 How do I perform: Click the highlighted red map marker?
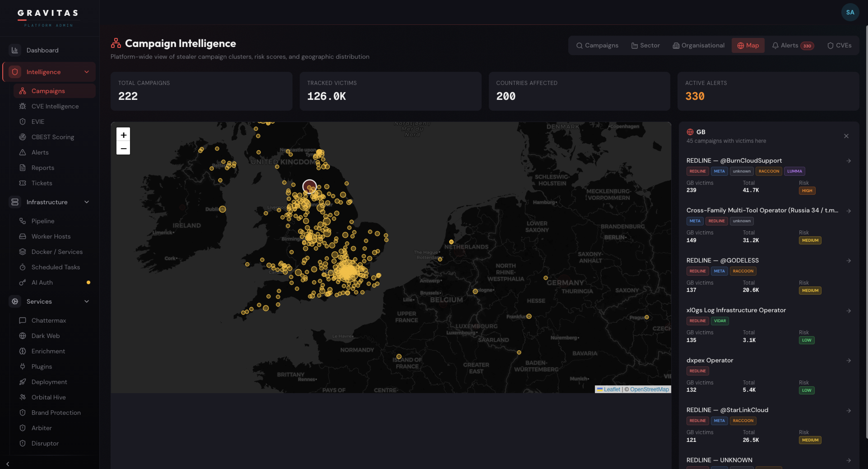[x=309, y=187]
